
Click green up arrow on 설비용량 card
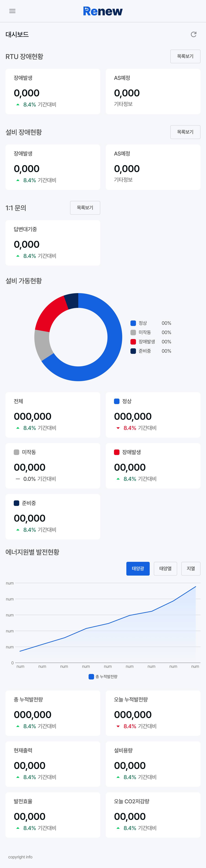(118, 777)
